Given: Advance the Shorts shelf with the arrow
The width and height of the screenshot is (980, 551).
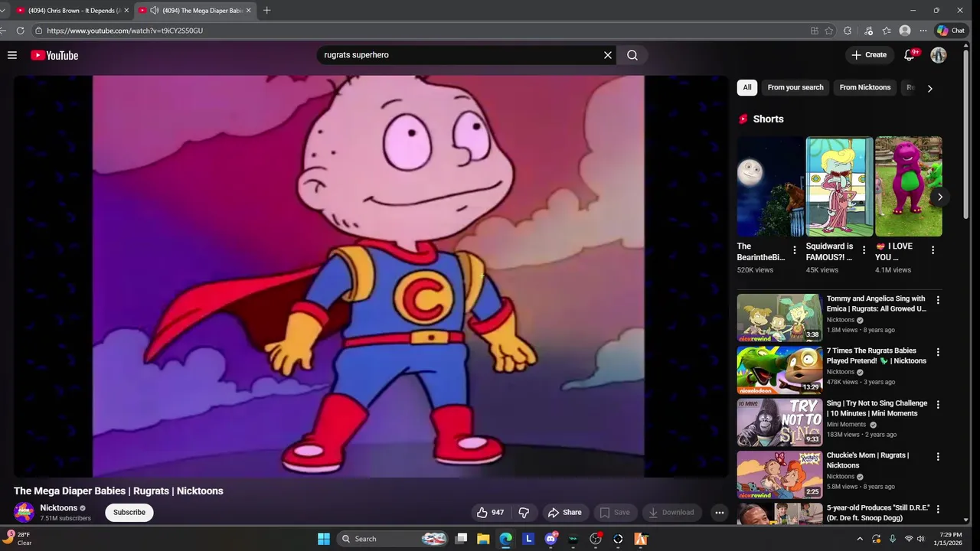Looking at the screenshot, I should click(939, 197).
